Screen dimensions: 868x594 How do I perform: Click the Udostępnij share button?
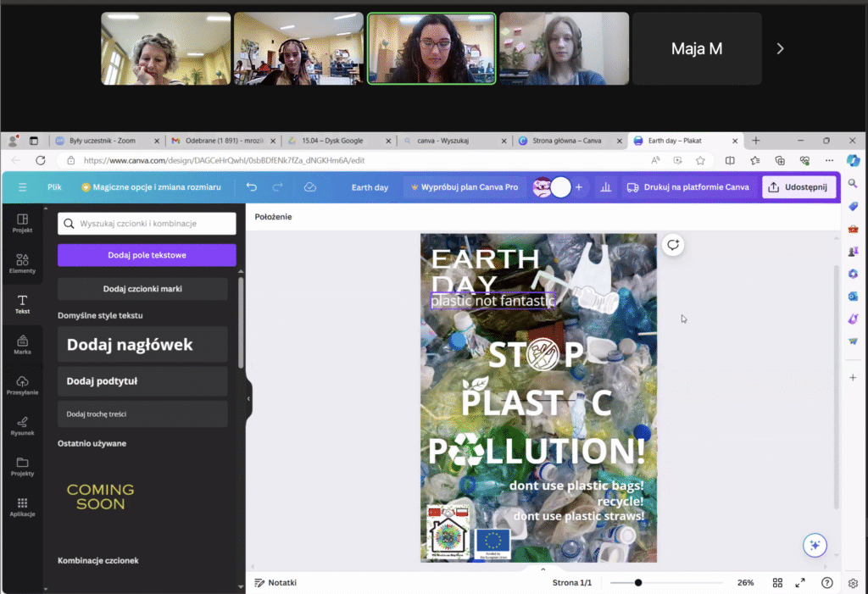pos(798,187)
